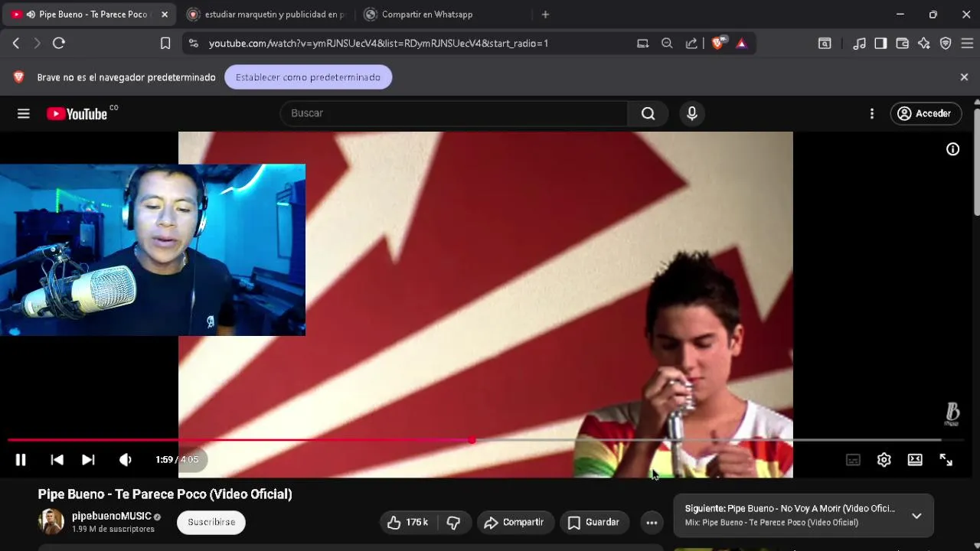Click the search magnifier button
The width and height of the screenshot is (980, 551).
coord(648,113)
